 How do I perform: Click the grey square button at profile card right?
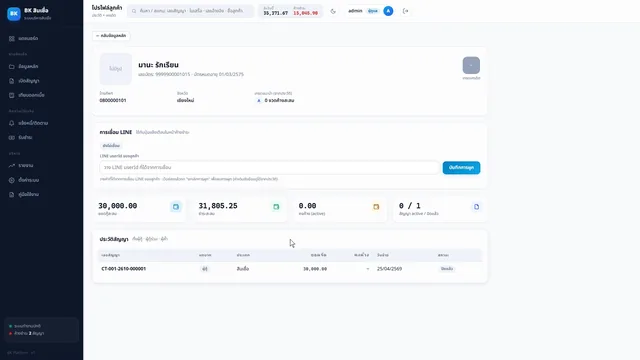click(x=471, y=65)
